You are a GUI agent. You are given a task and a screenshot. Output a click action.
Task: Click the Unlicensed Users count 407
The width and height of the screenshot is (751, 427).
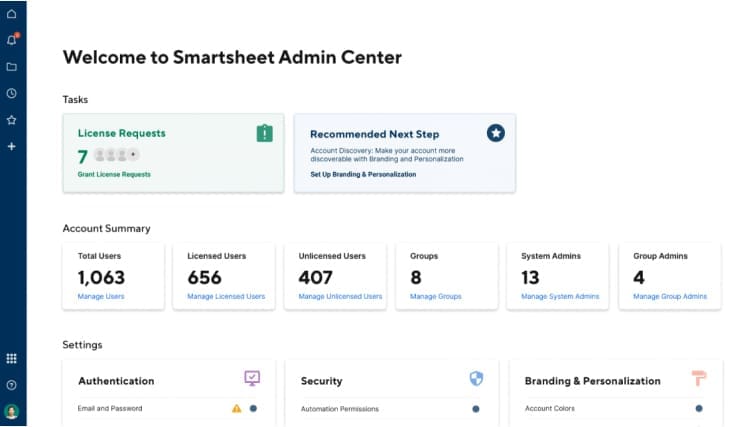(316, 278)
